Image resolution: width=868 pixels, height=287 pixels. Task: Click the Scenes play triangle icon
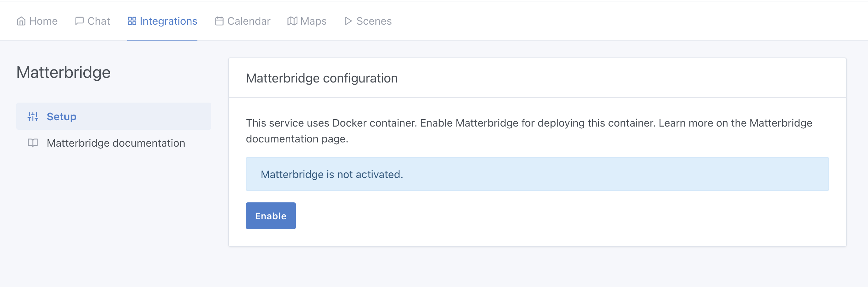tap(348, 21)
